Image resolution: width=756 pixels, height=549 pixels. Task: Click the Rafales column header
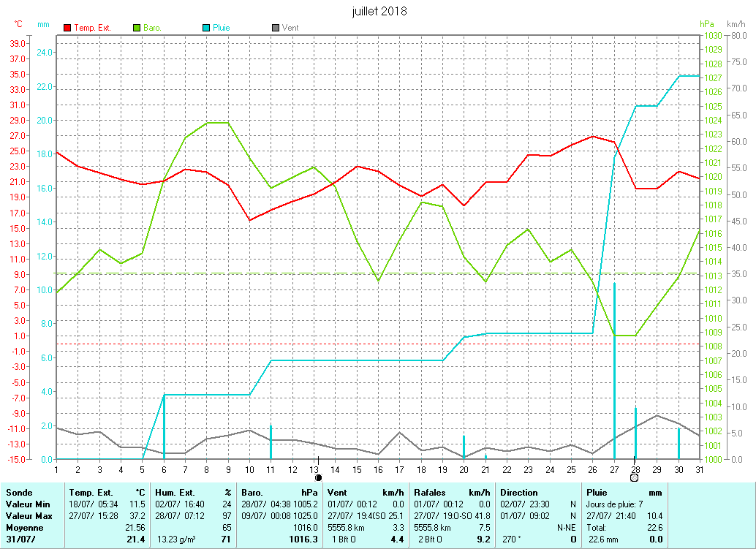pos(430,493)
